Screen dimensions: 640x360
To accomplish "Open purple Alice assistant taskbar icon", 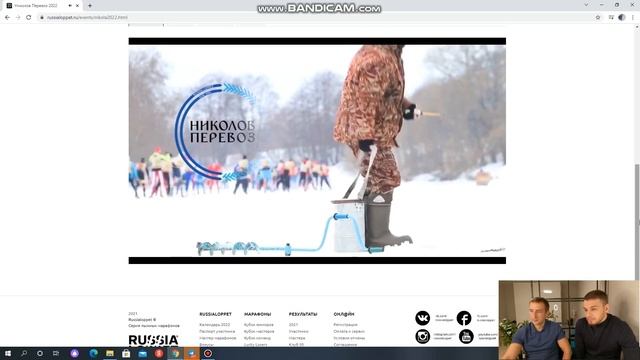I will tap(74, 353).
